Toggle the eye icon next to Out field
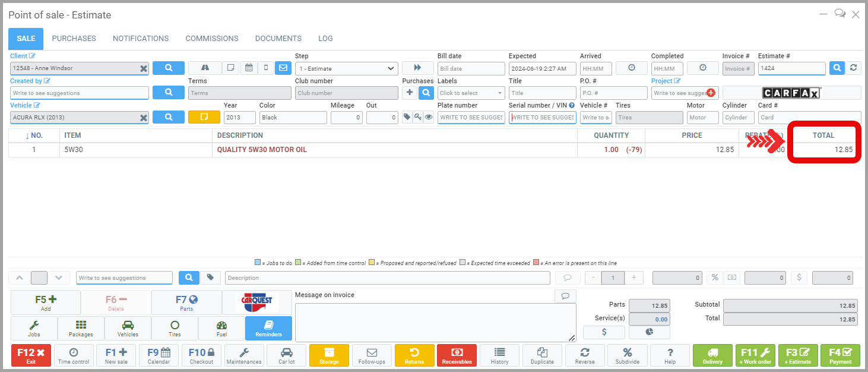 [429, 117]
